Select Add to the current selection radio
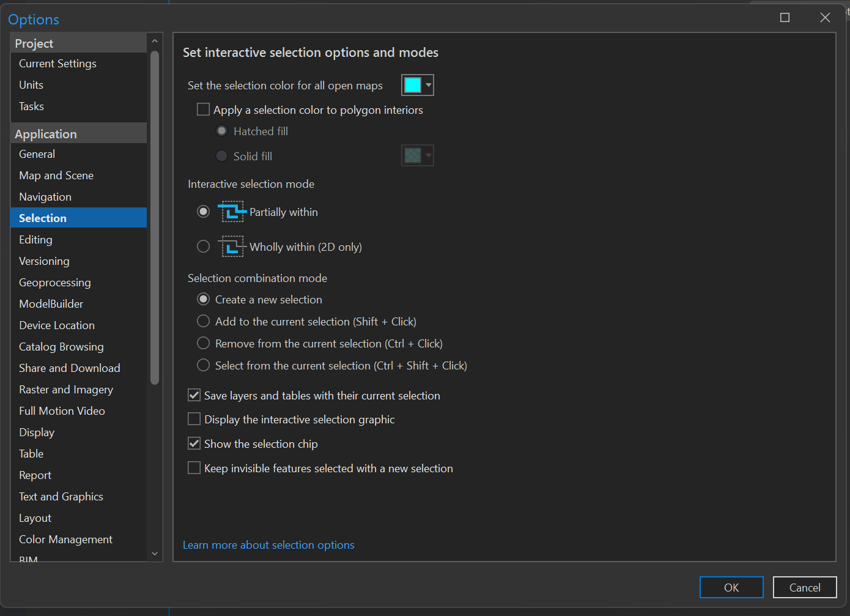 coord(204,321)
